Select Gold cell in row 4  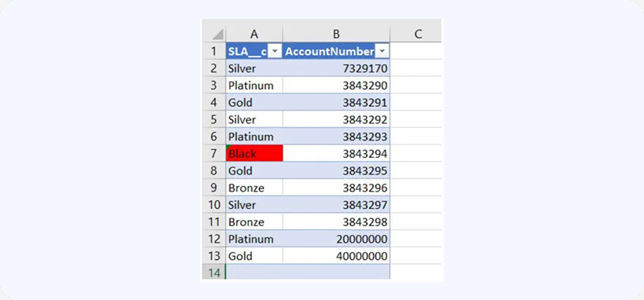[x=254, y=102]
